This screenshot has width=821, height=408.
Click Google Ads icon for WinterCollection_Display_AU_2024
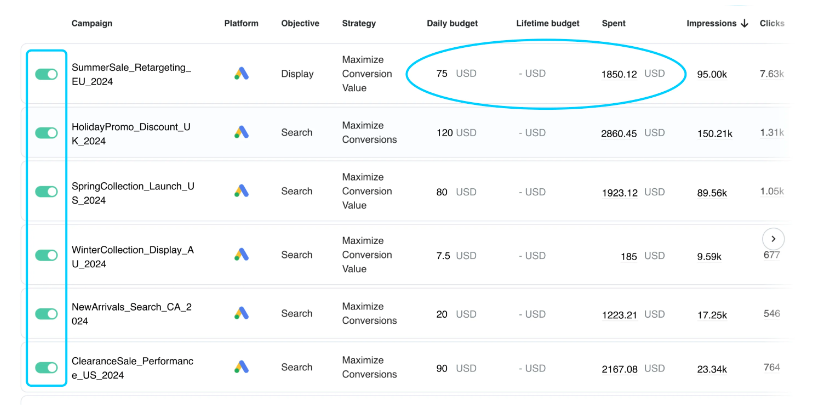[x=241, y=255]
